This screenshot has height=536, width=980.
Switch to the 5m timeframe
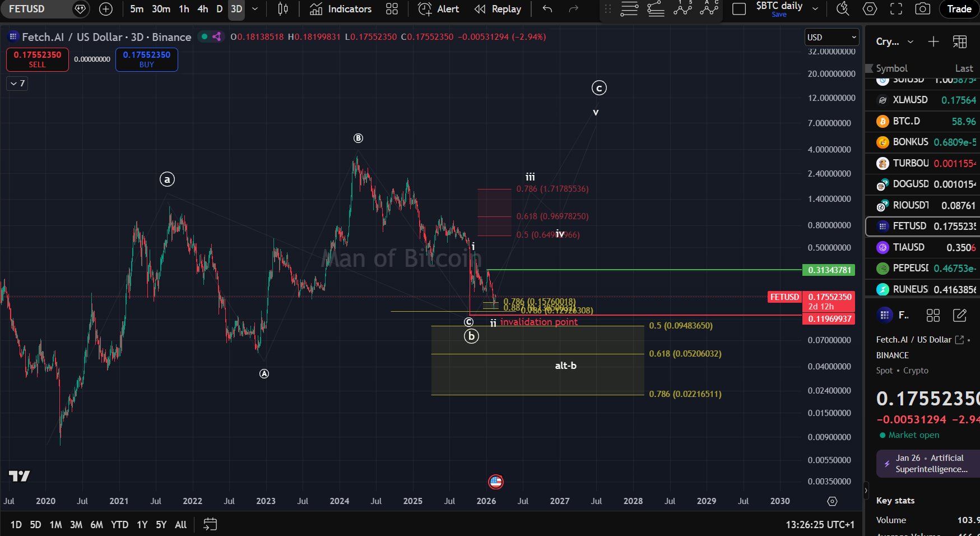click(137, 9)
